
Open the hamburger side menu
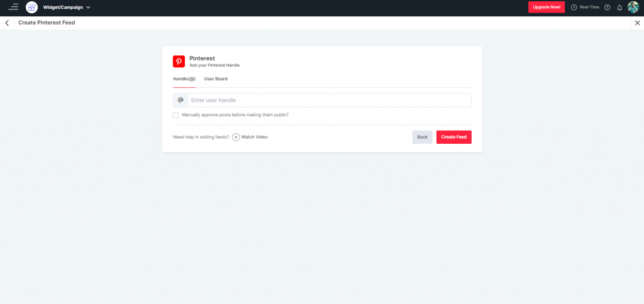click(x=13, y=7)
